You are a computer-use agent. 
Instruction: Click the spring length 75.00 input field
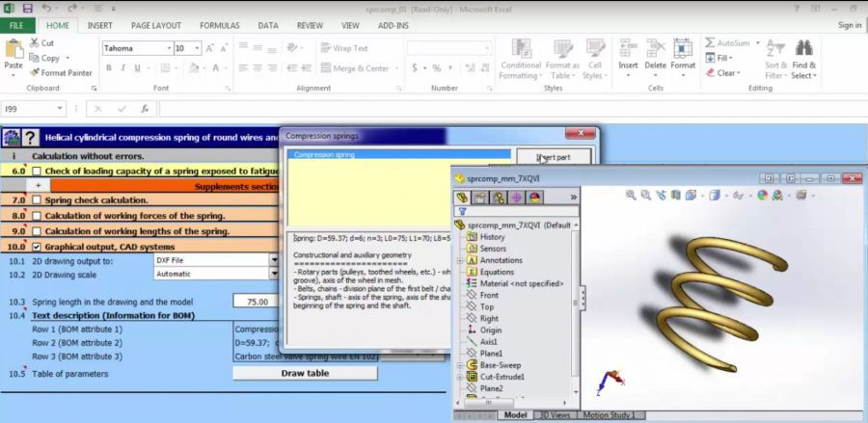[256, 302]
